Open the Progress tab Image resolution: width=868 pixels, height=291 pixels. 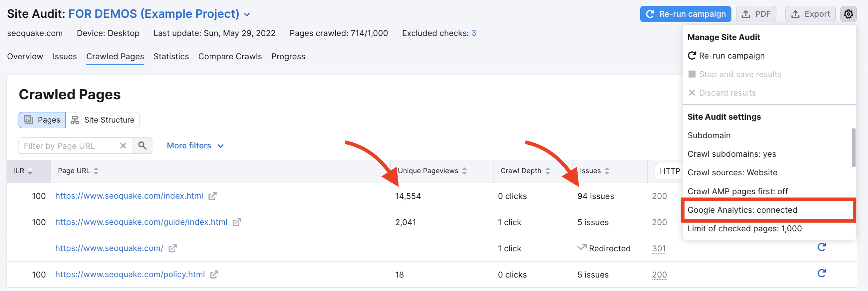coord(288,56)
